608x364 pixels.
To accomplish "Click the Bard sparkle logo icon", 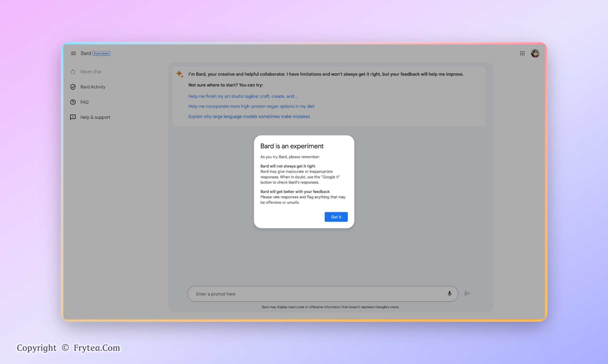I will tap(180, 74).
